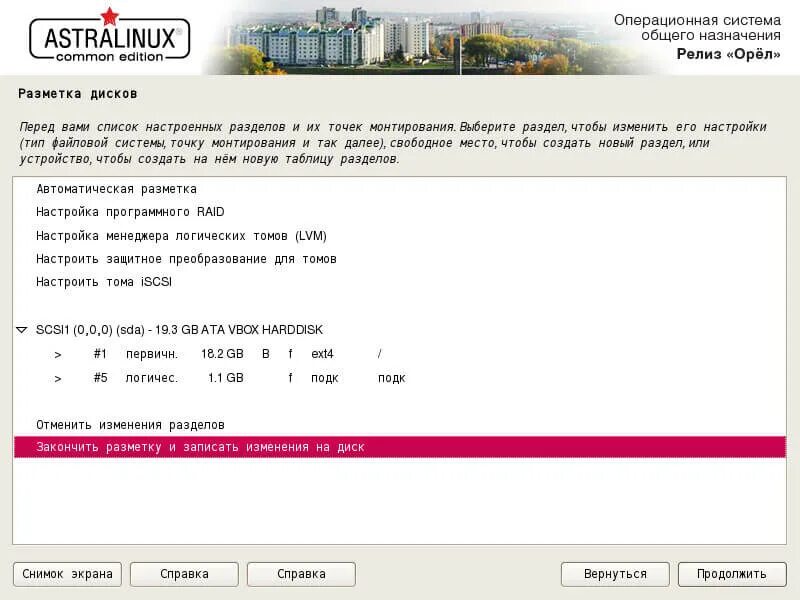Click arrow icon before partition #5
The image size is (800, 600).
click(58, 379)
